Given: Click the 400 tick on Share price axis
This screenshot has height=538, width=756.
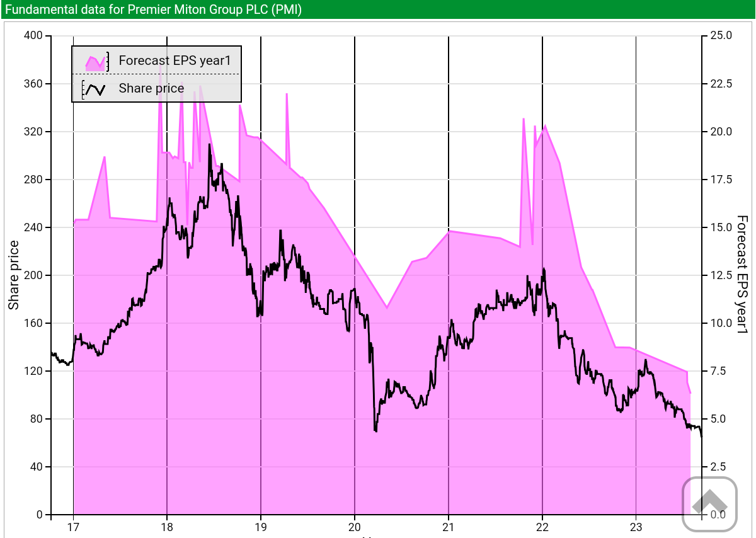Looking at the screenshot, I should (x=33, y=36).
